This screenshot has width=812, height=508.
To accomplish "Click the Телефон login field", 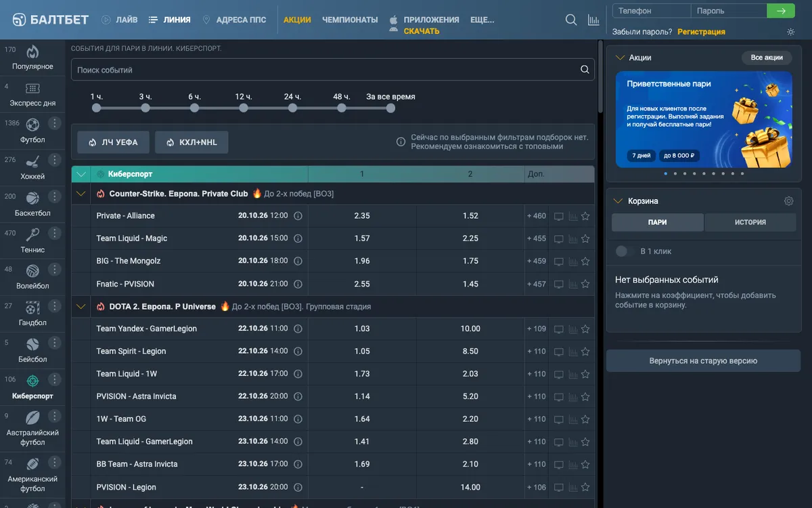I will [x=652, y=11].
